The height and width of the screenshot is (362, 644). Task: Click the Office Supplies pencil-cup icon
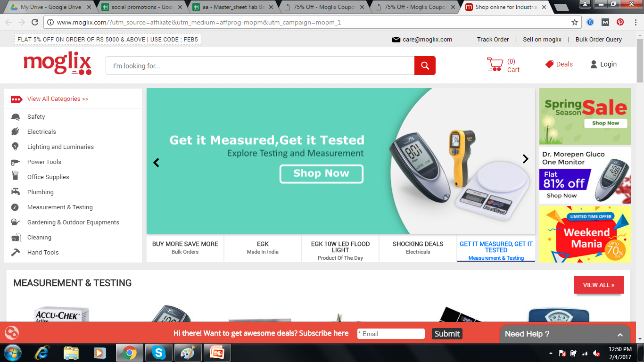point(16,176)
